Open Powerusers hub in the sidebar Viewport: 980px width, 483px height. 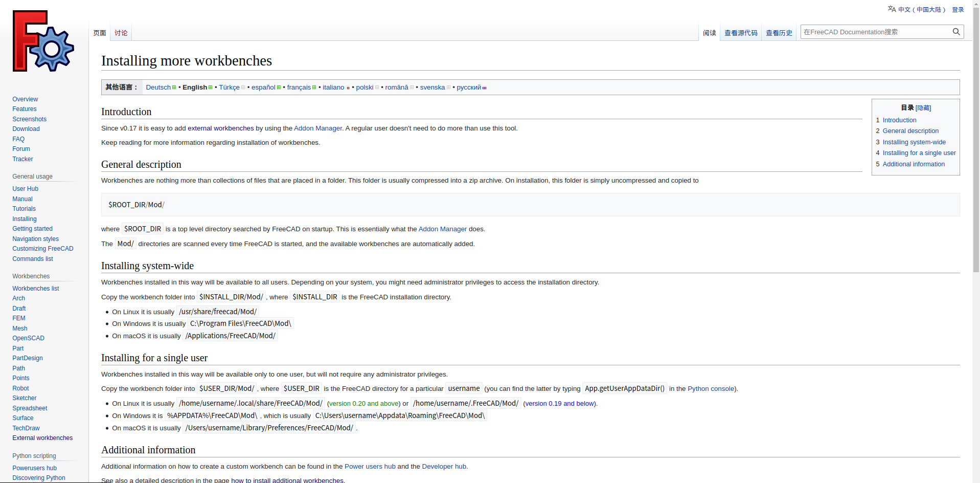34,468
